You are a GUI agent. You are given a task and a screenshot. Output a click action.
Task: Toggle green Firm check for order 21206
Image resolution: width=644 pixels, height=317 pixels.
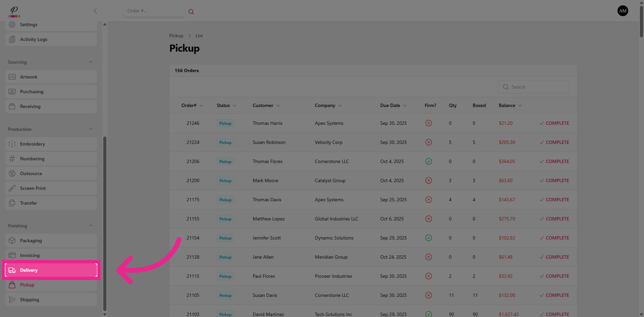[428, 161]
